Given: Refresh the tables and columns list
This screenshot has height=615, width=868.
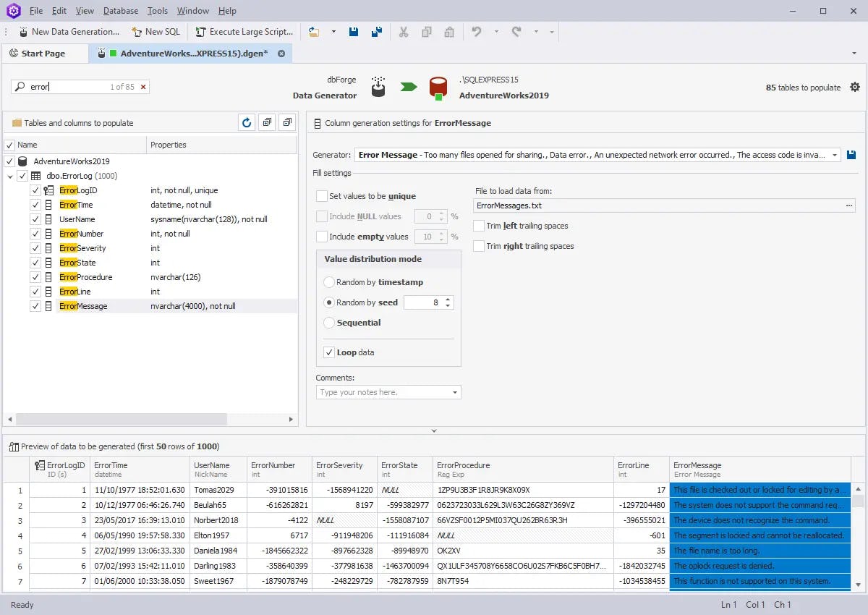Looking at the screenshot, I should pyautogui.click(x=246, y=122).
